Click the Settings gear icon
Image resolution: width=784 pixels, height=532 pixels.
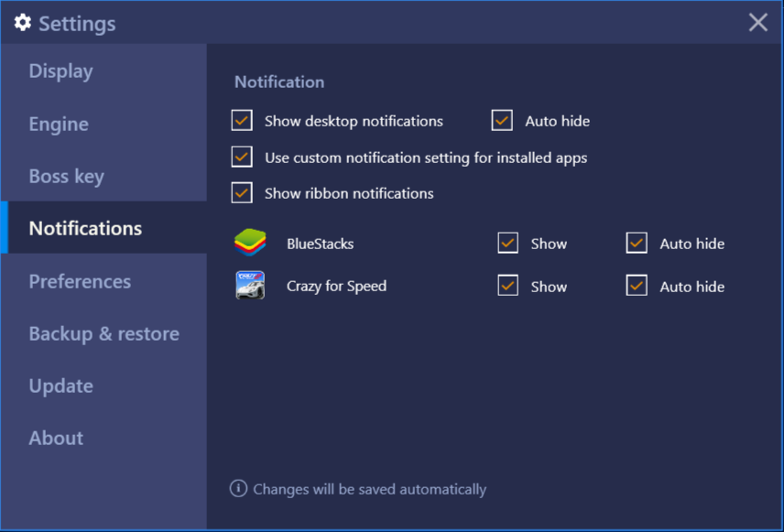tap(23, 23)
